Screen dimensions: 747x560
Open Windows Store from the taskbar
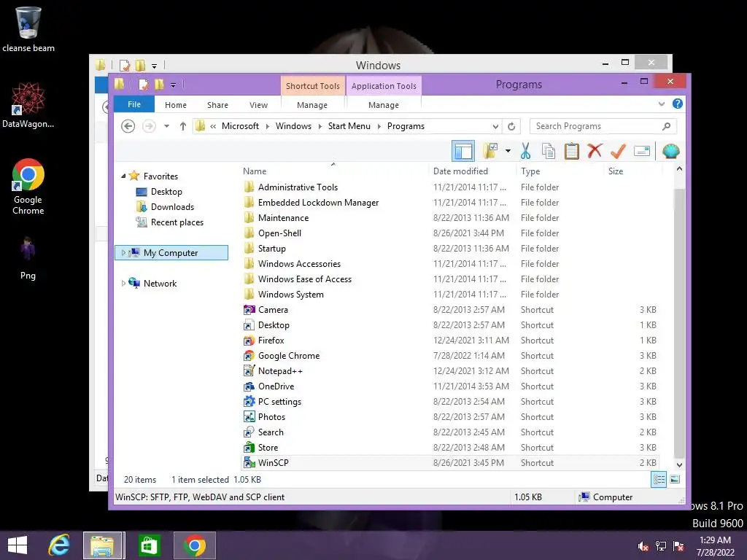tap(149, 545)
